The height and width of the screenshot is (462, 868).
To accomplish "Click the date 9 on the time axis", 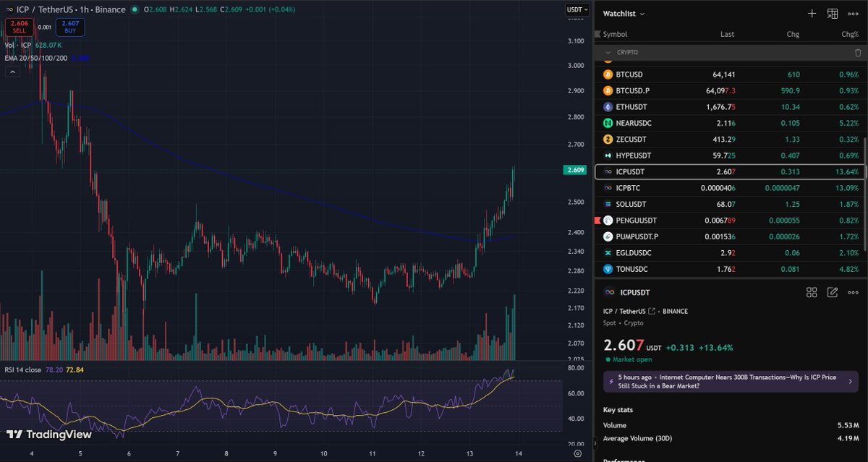I will 274,453.
